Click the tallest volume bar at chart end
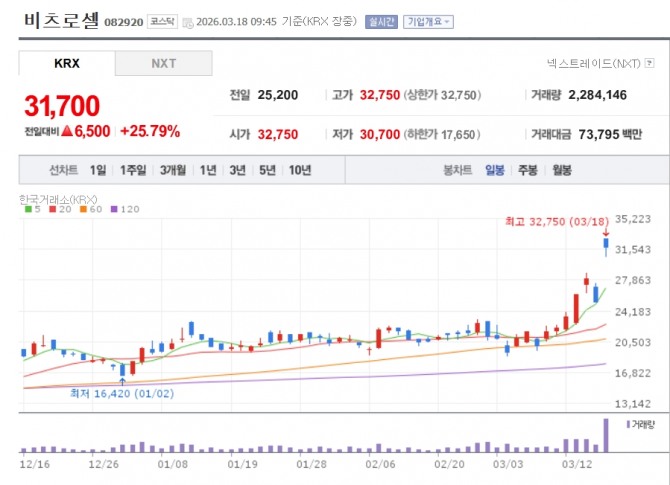This screenshot has height=485, width=670. tap(606, 435)
